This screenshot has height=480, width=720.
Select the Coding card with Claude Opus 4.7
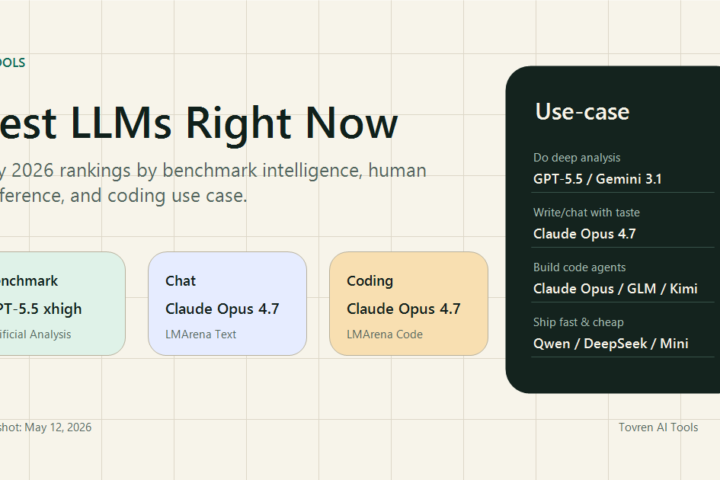point(409,303)
